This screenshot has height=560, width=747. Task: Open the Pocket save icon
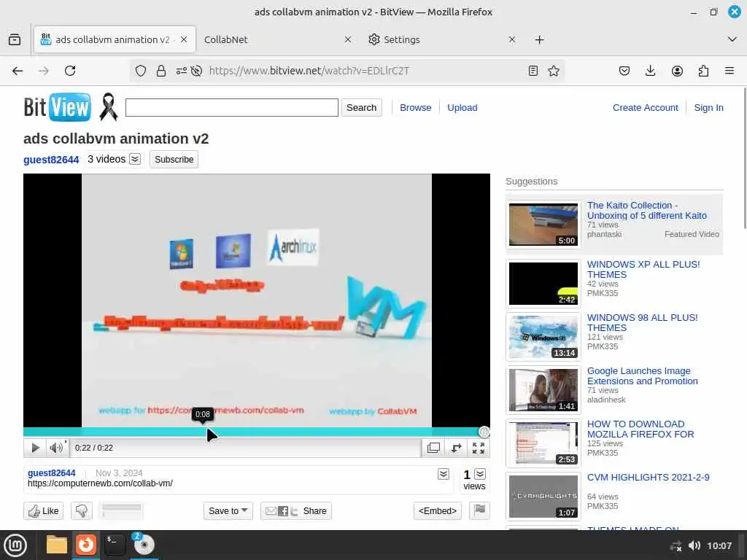624,71
